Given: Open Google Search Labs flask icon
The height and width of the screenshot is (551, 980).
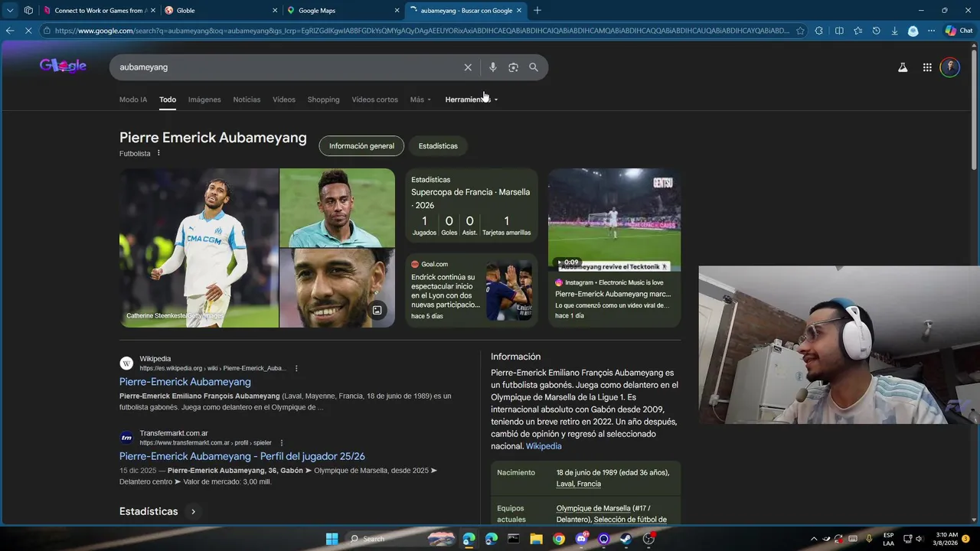Looking at the screenshot, I should tap(903, 67).
